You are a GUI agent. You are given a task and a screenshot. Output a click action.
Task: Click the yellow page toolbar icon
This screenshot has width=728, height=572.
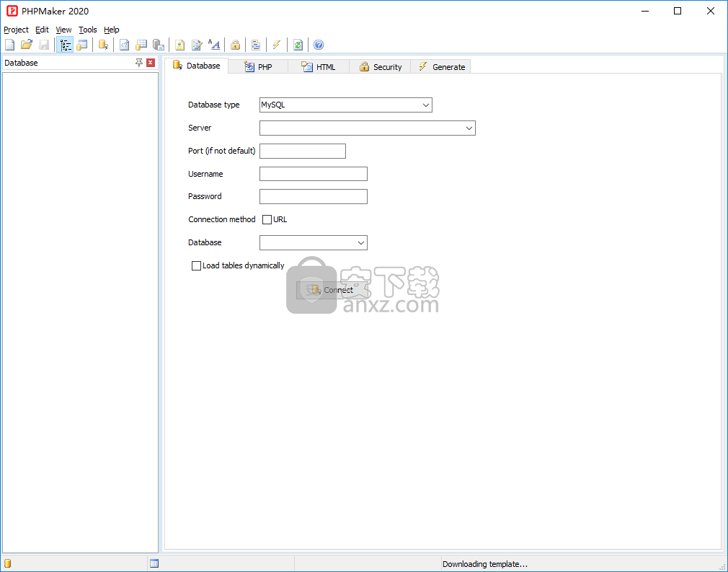point(179,45)
